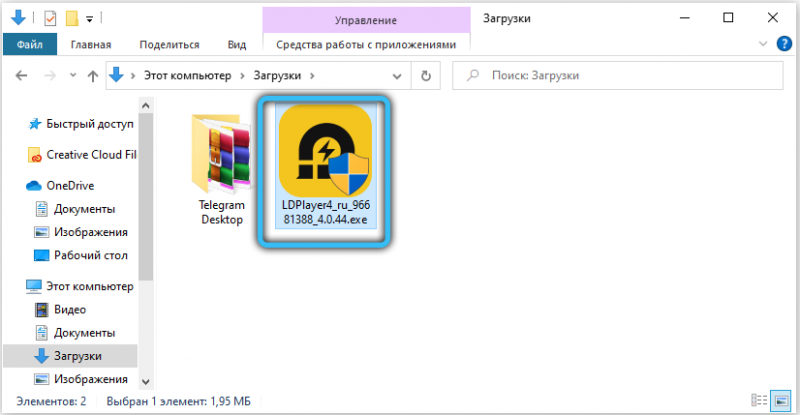
Task: Open Customize Quick Access Toolbar dropdown
Action: [x=89, y=19]
